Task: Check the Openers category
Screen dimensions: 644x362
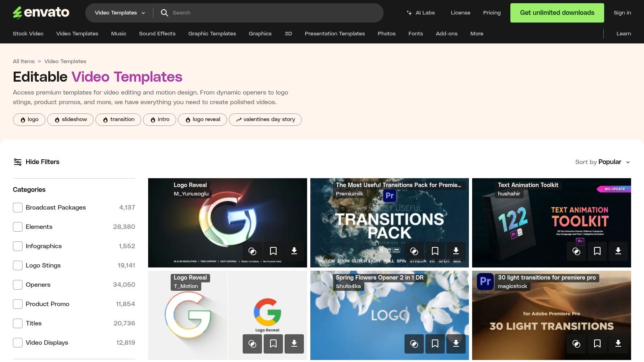Action: 18,285
